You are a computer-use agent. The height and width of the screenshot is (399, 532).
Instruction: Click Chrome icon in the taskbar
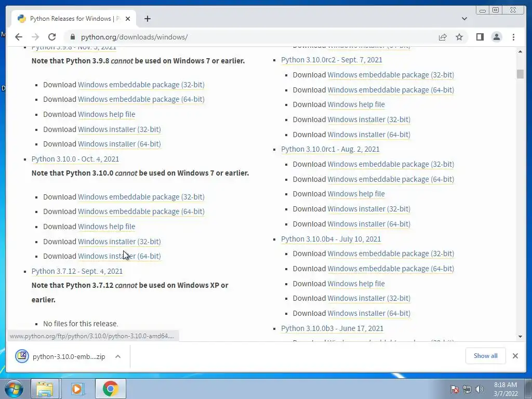coord(110,389)
